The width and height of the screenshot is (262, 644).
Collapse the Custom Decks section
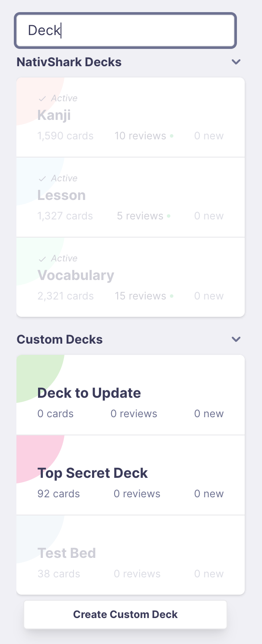click(236, 339)
